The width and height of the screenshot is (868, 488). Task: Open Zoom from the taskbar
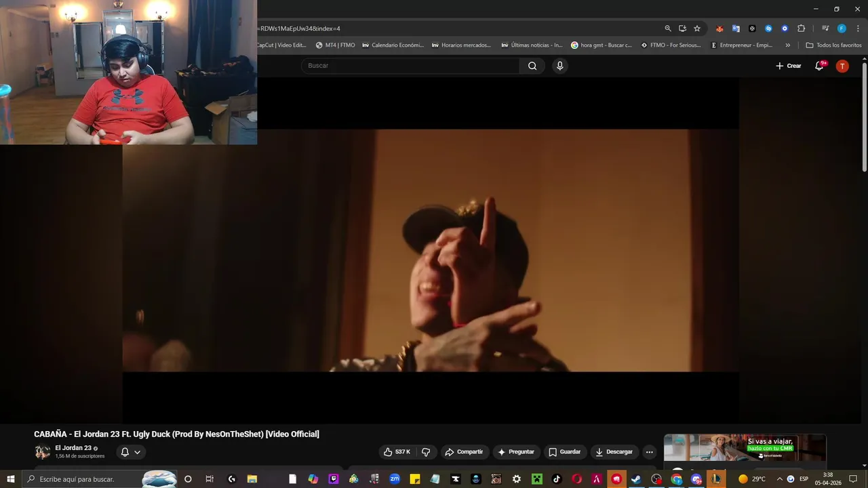pyautogui.click(x=394, y=479)
